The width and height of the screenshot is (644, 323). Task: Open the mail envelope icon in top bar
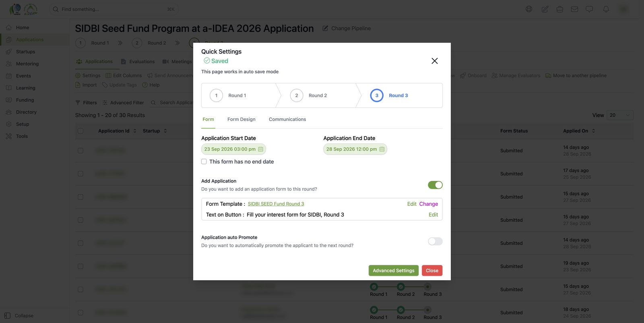(574, 9)
